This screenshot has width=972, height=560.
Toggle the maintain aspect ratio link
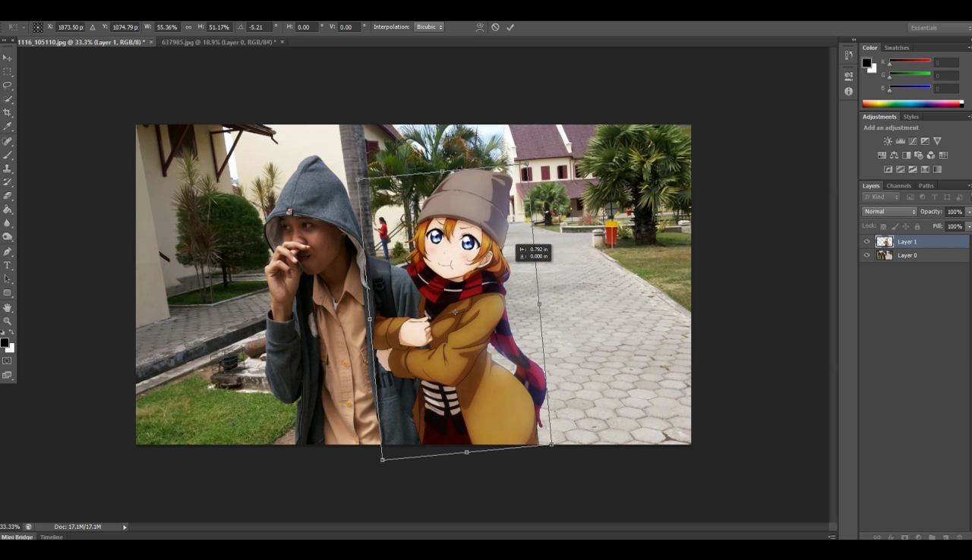[188, 27]
